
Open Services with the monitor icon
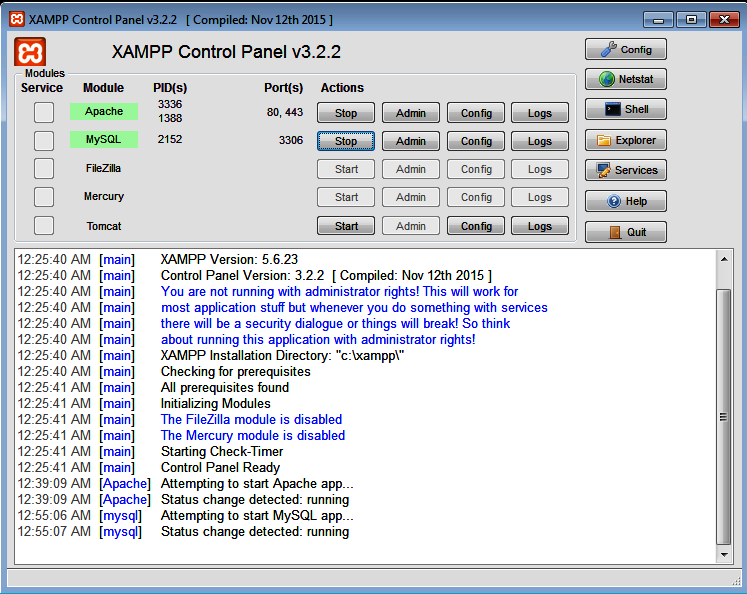625,170
